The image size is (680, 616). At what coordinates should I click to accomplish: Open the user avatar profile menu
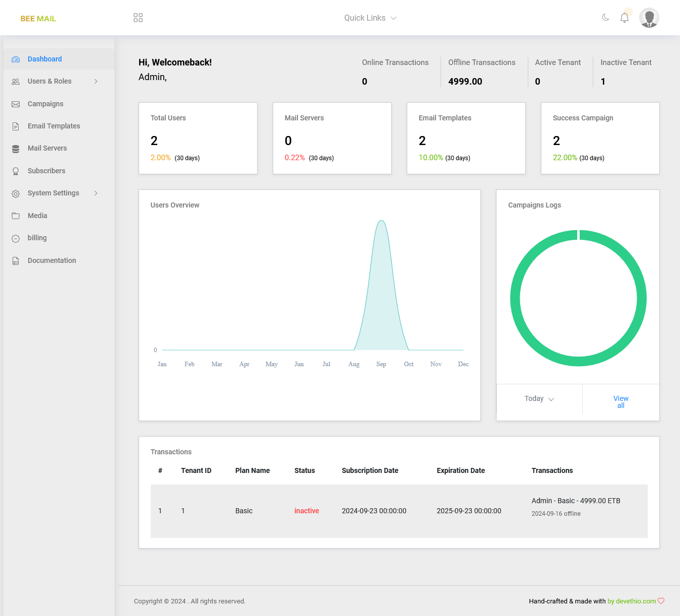pos(649,18)
